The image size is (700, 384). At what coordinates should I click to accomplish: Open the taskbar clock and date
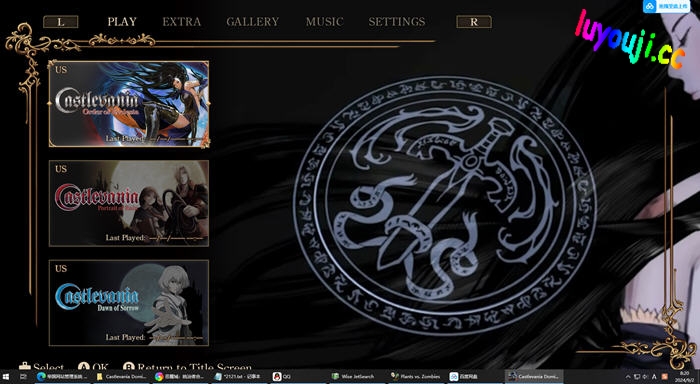point(684,376)
